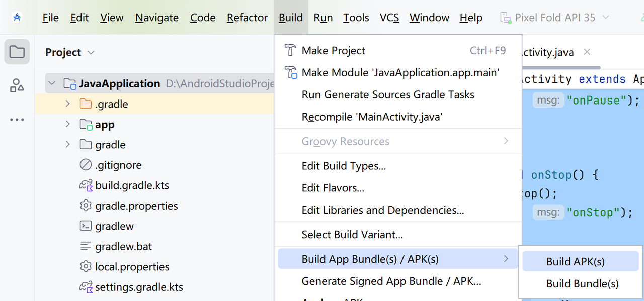Open the Pixel Fold API 35 device dropdown

[x=554, y=18]
